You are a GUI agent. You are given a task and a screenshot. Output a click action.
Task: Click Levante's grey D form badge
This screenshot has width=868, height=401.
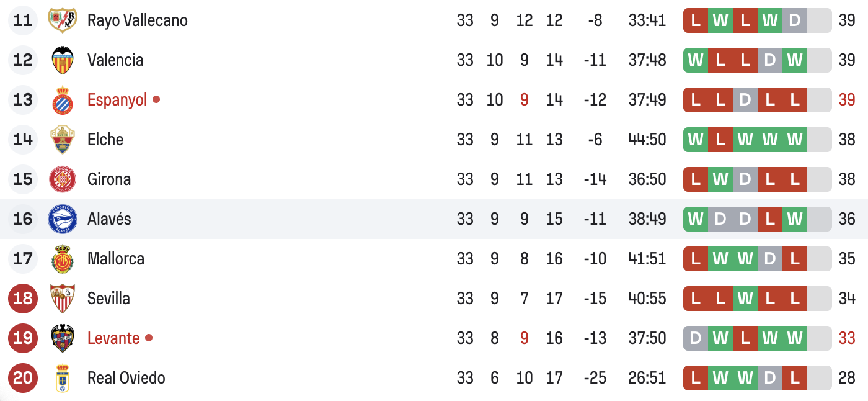pyautogui.click(x=696, y=338)
